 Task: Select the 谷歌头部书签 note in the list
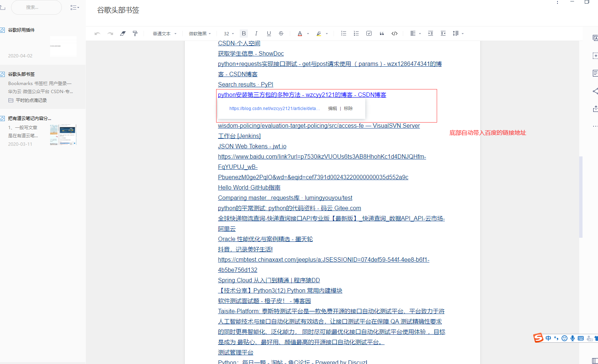click(x=42, y=87)
